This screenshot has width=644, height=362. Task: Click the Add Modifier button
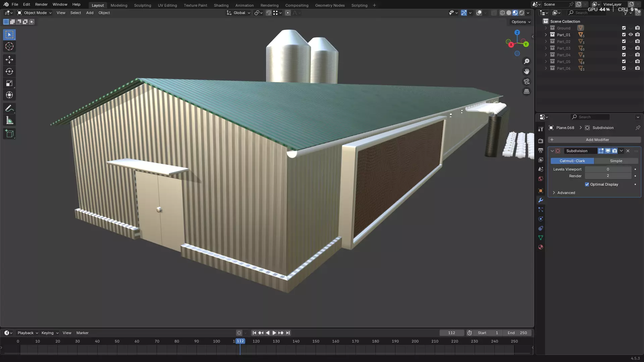pos(594,140)
